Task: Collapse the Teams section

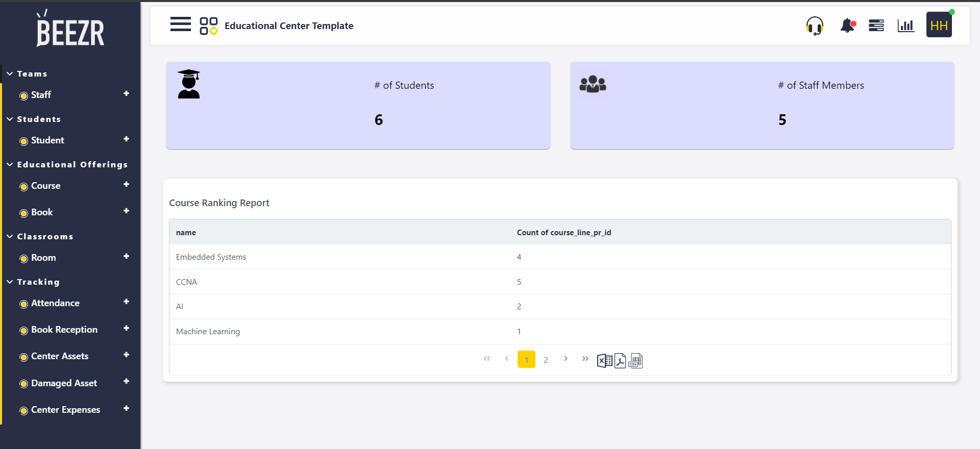Action: [9, 73]
